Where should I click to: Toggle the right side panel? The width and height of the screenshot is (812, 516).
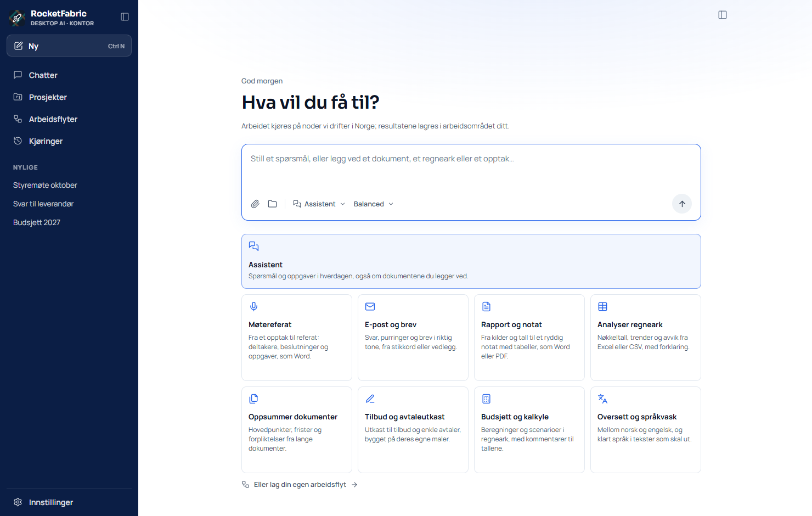click(x=723, y=15)
